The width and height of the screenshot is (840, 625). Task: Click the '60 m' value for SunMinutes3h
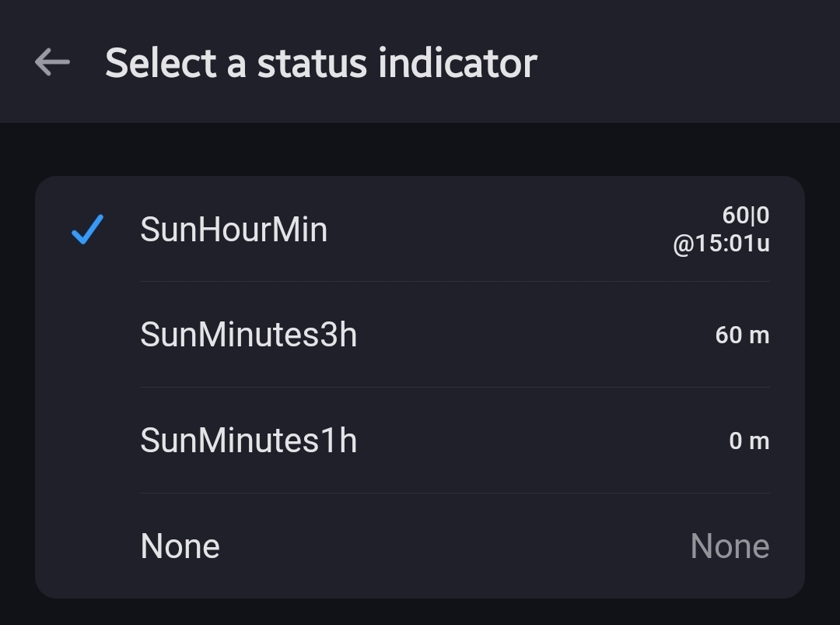click(742, 335)
